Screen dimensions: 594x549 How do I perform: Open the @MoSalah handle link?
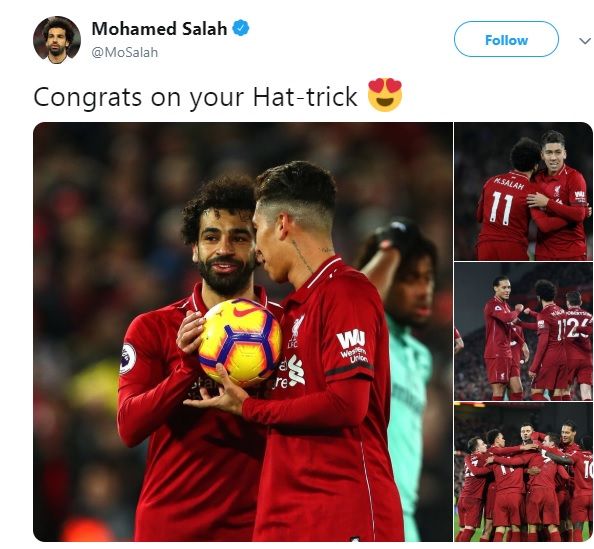pos(125,52)
